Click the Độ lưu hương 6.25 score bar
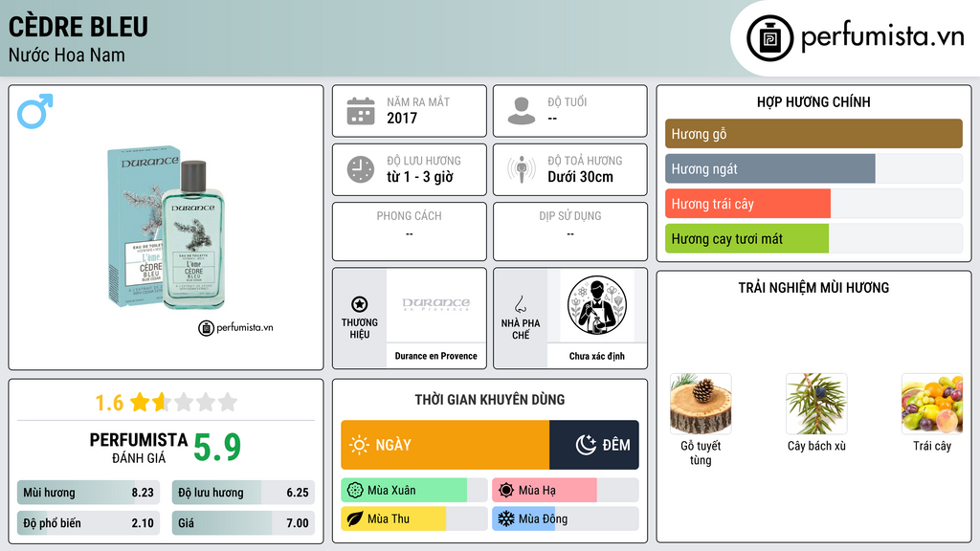The width and height of the screenshot is (980, 551). (243, 493)
